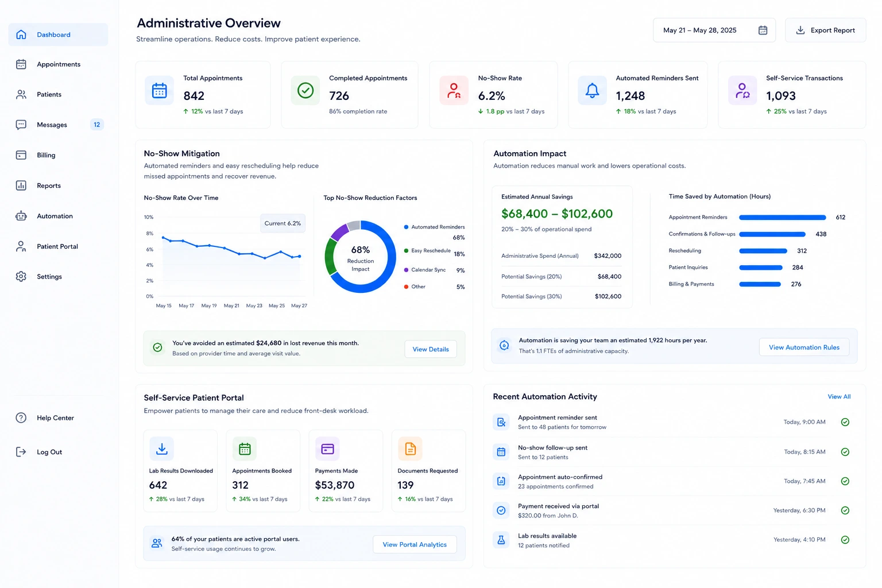This screenshot has height=588, width=882.
Task: Click the Help Center question mark icon
Action: pos(21,417)
